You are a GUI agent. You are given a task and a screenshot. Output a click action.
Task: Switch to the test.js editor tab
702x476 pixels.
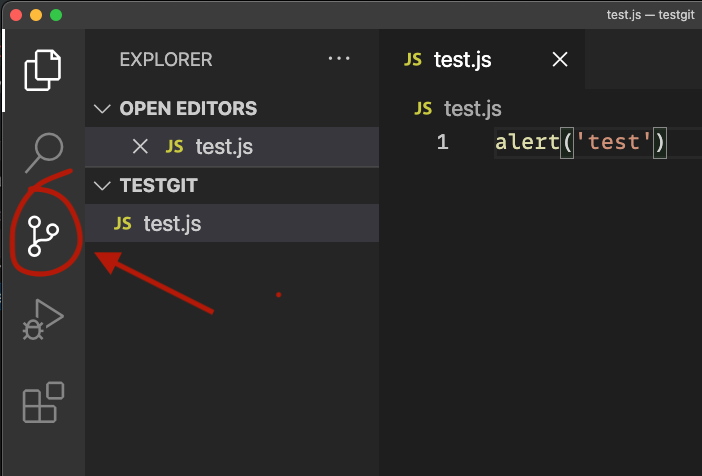(x=463, y=59)
